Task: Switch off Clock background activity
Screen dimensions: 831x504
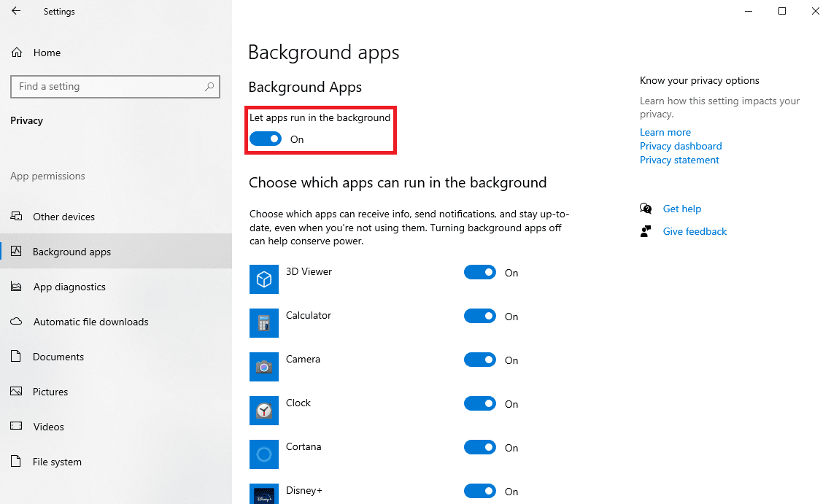Action: point(480,403)
